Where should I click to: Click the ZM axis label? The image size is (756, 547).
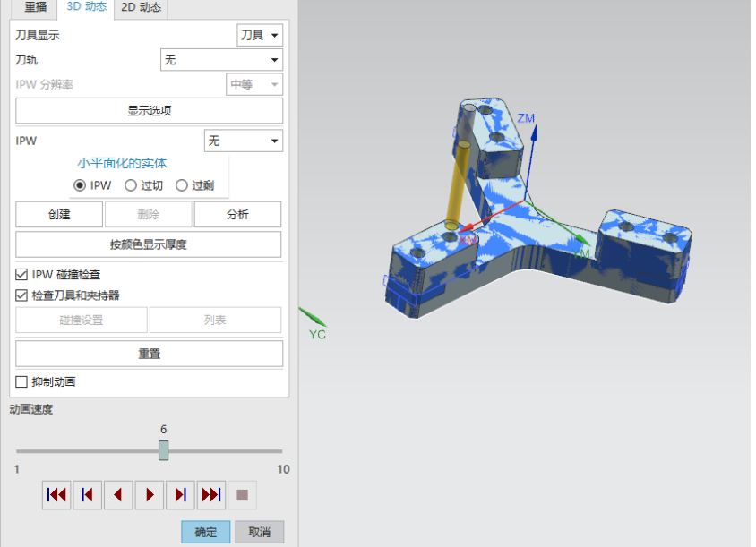click(526, 118)
